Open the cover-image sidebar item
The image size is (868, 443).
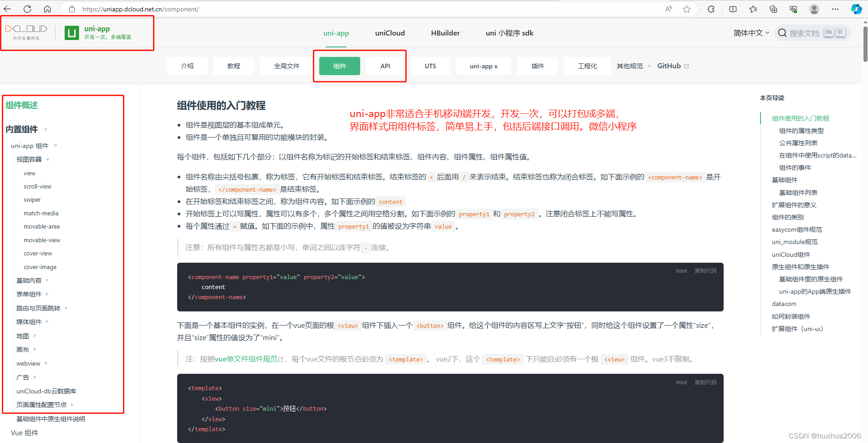[40, 267]
